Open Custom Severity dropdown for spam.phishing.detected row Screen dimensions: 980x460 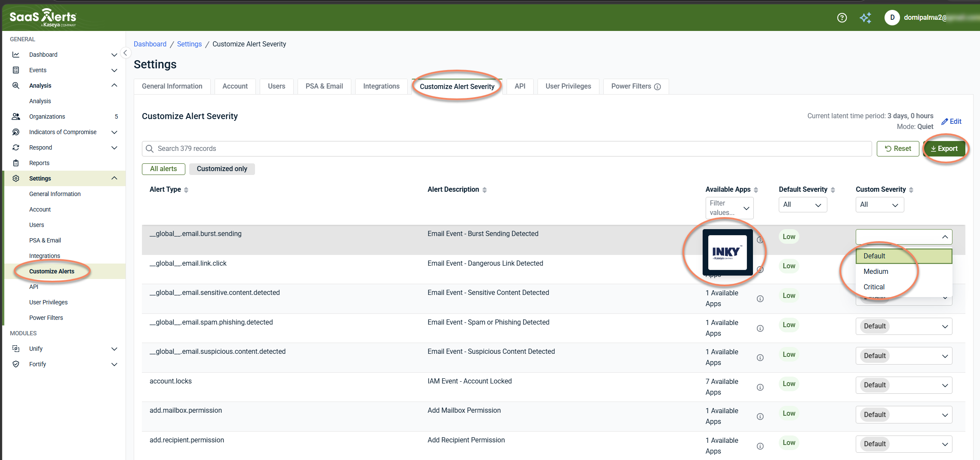pos(904,326)
